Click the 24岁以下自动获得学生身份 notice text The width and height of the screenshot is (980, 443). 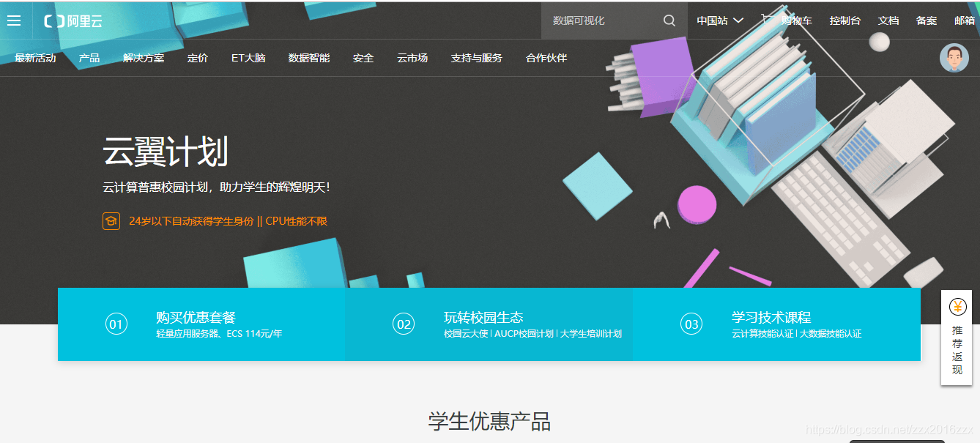point(191,220)
